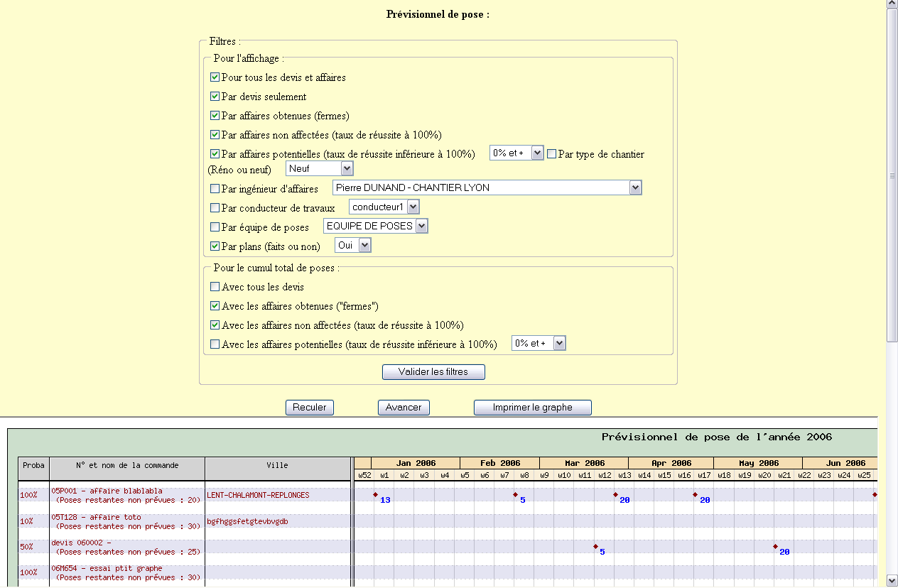This screenshot has height=588, width=898.
Task: Open '0% et +' dropdown beside 'Avec les affaires potentielles'
Action: 539,343
